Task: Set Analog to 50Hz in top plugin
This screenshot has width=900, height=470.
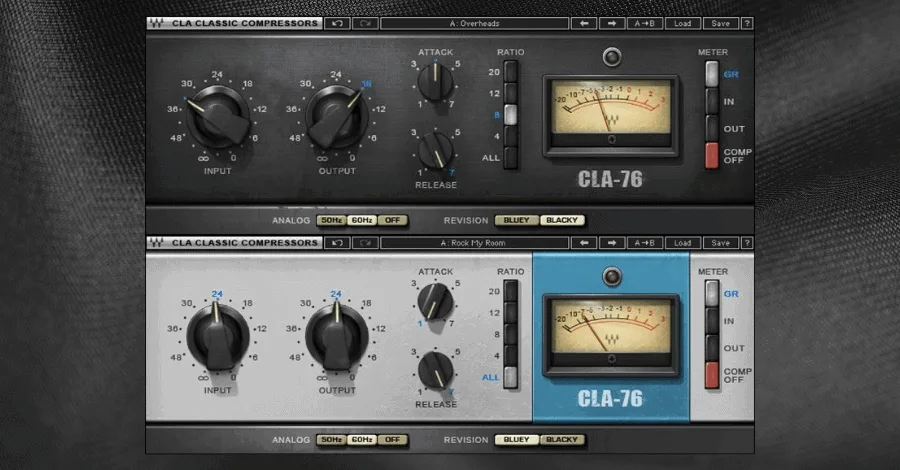Action: point(331,220)
